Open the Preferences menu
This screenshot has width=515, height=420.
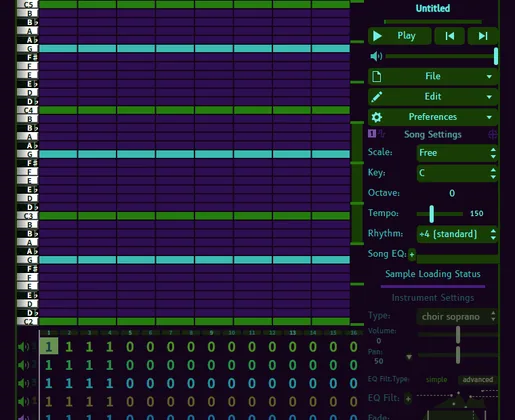click(433, 117)
